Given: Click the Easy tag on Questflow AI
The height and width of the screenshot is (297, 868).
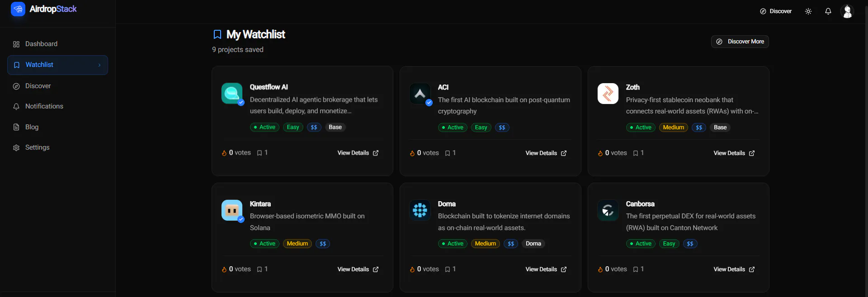Looking at the screenshot, I should 293,127.
